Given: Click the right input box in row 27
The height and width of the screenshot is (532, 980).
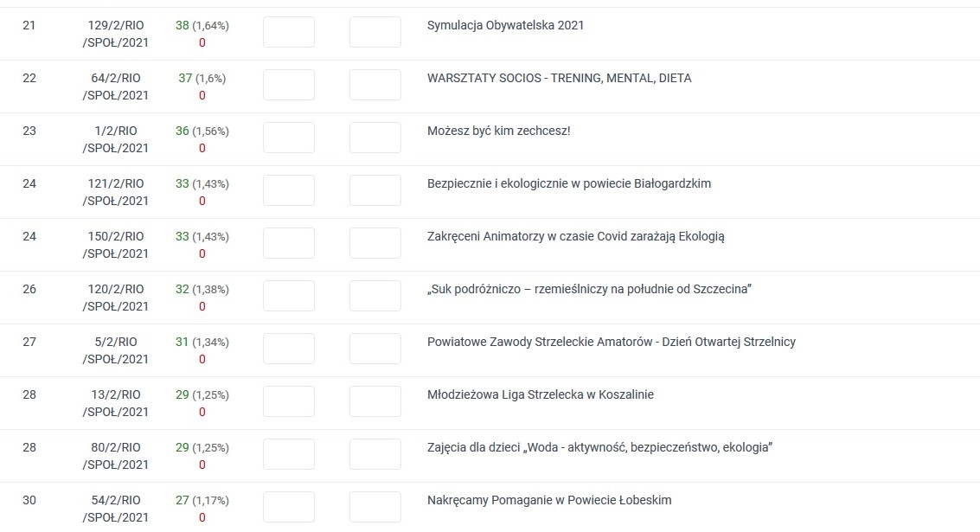Looking at the screenshot, I should coord(375,349).
